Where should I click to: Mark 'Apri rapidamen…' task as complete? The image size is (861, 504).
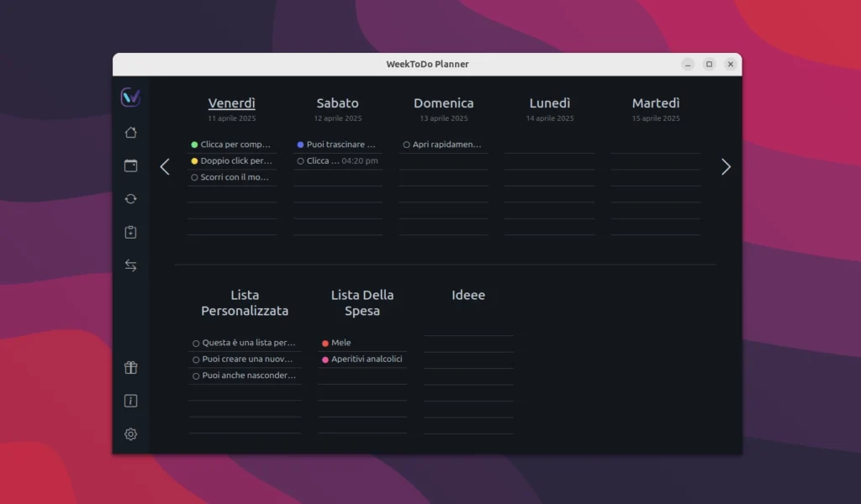pos(406,144)
